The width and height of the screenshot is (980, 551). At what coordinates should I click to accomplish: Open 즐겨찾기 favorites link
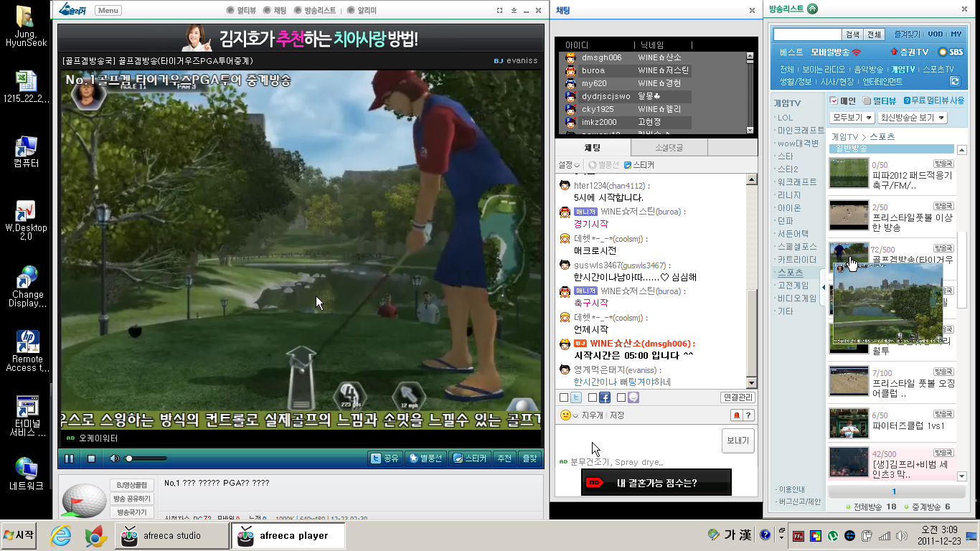(907, 34)
